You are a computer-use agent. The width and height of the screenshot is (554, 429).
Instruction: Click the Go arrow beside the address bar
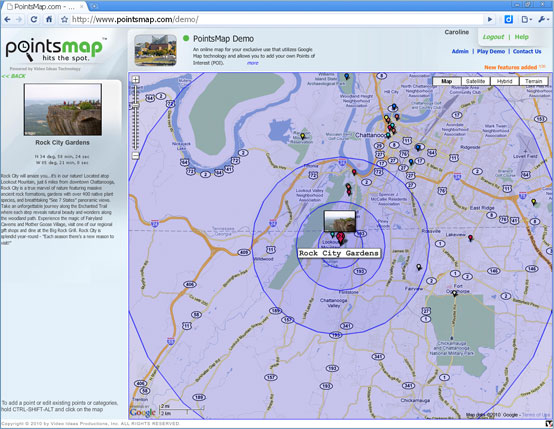490,19
